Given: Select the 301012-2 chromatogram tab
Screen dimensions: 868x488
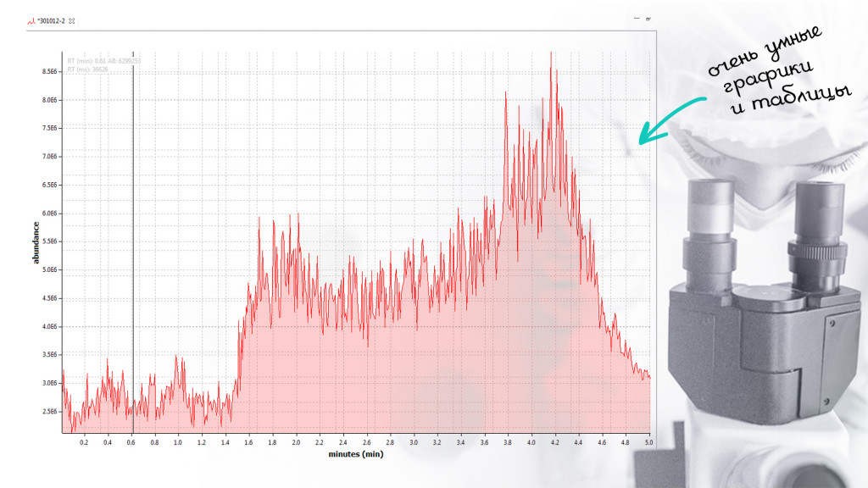Looking at the screenshot, I should click(x=51, y=19).
